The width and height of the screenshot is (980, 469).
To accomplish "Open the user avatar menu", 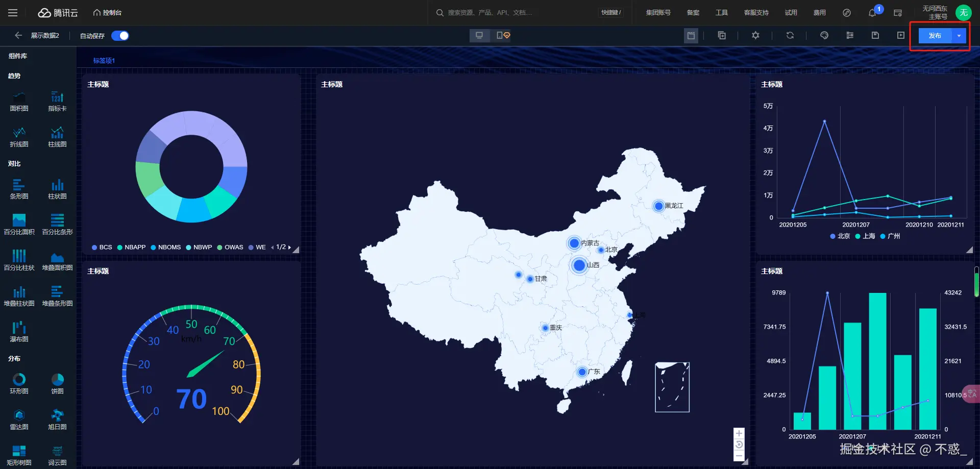I will (963, 13).
